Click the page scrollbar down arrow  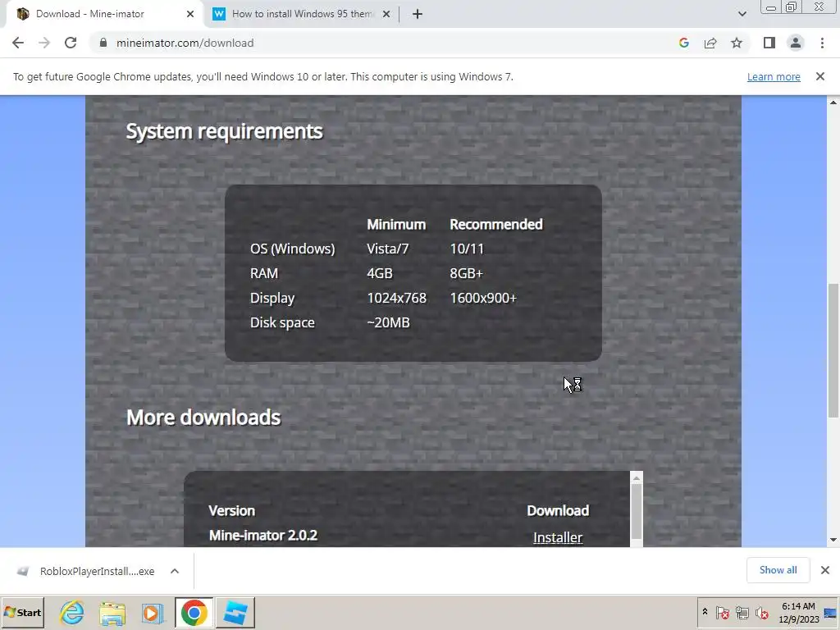click(x=833, y=540)
